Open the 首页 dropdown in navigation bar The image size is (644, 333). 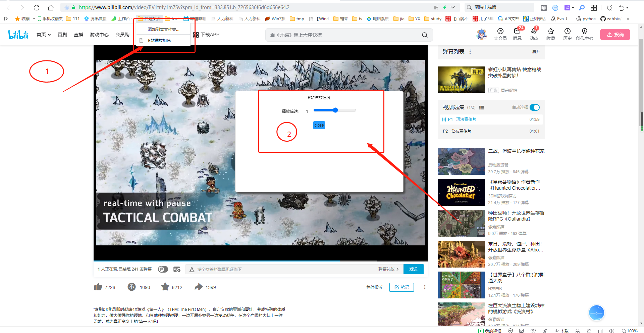44,35
